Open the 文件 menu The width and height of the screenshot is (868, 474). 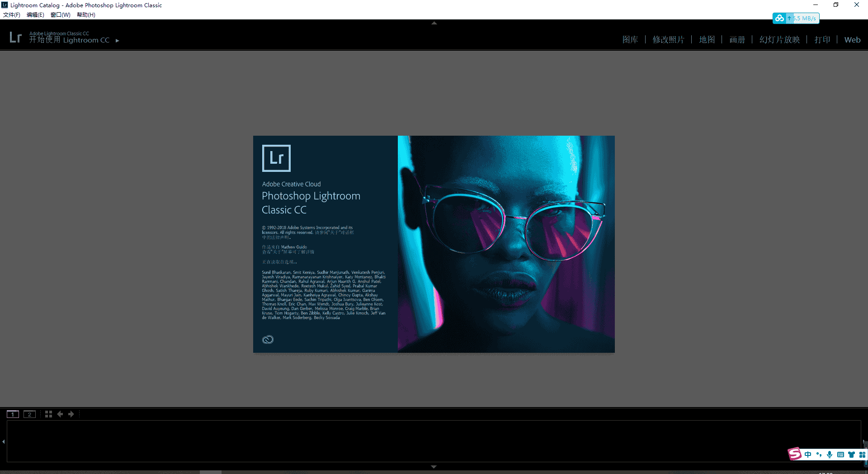tap(11, 14)
